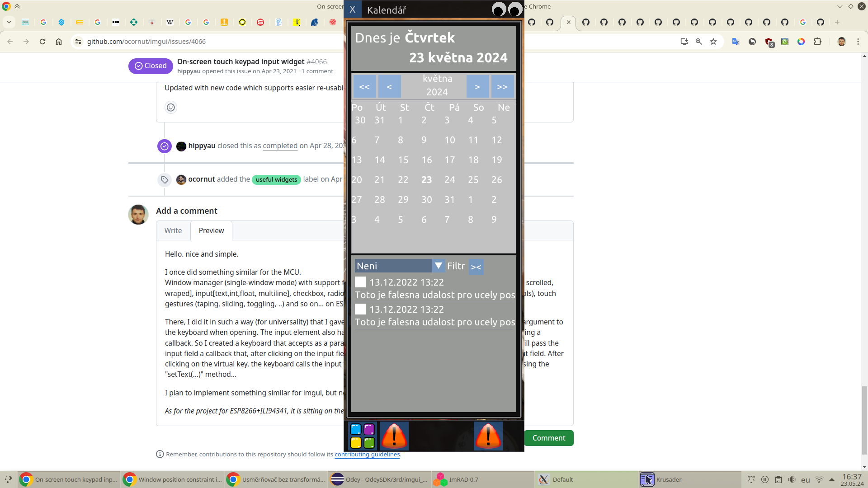The image size is (868, 488).
Task: Open the Neni filter dropdown
Action: [438, 266]
